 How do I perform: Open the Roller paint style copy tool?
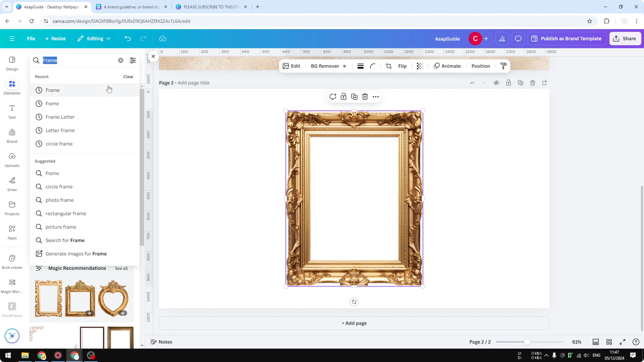tap(503, 66)
